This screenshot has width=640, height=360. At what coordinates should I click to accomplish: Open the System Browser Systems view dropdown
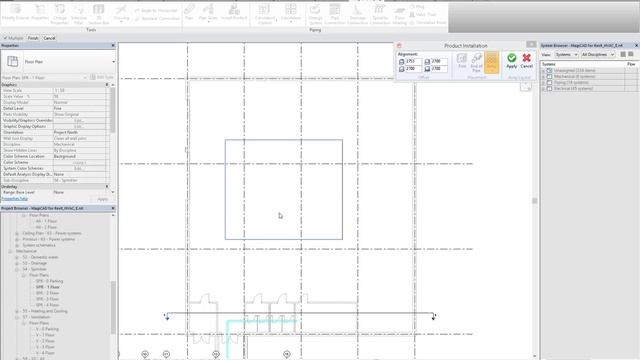coord(566,54)
